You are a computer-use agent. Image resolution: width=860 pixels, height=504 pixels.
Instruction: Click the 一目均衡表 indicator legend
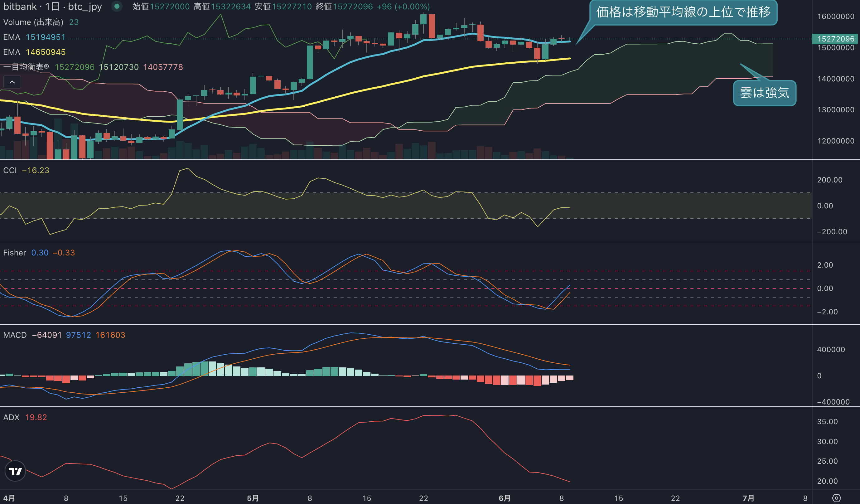tap(26, 67)
